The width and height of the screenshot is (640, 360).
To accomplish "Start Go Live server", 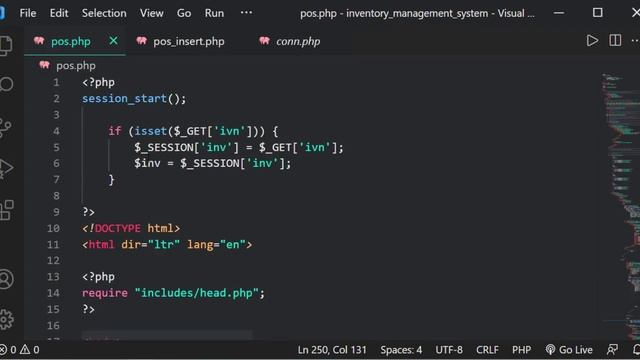I will [x=569, y=350].
